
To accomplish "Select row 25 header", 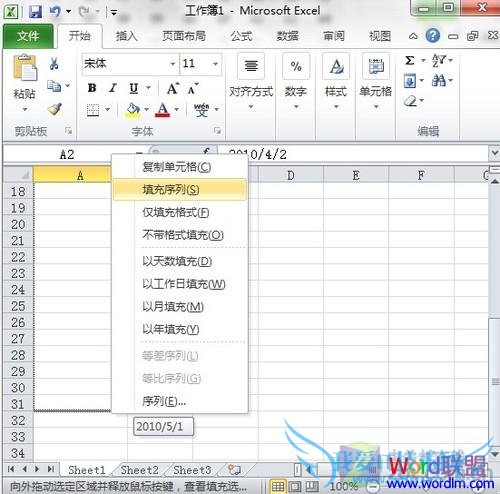I will (x=18, y=306).
